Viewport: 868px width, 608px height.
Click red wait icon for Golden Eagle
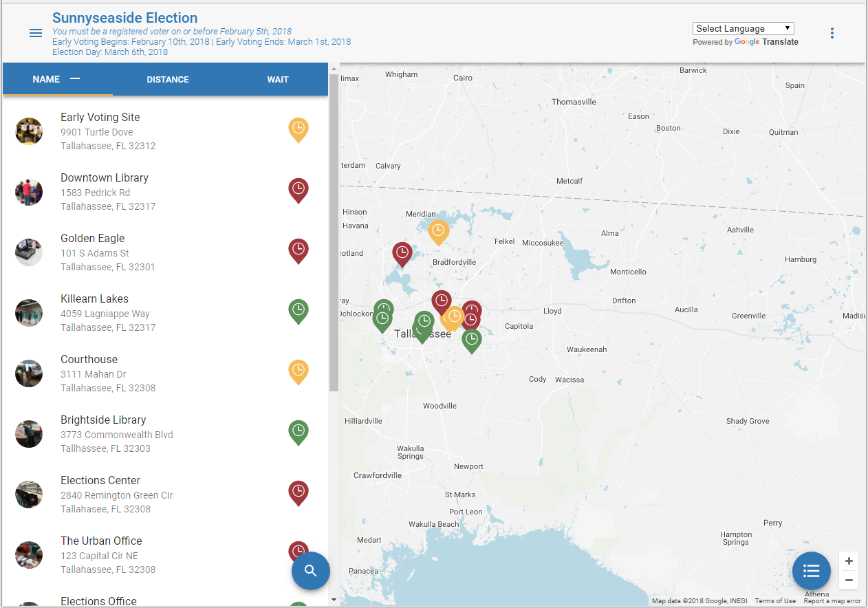(299, 250)
